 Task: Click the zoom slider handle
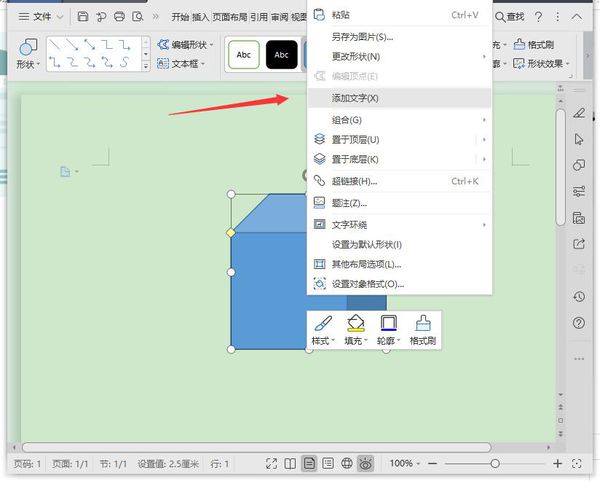(x=495, y=464)
